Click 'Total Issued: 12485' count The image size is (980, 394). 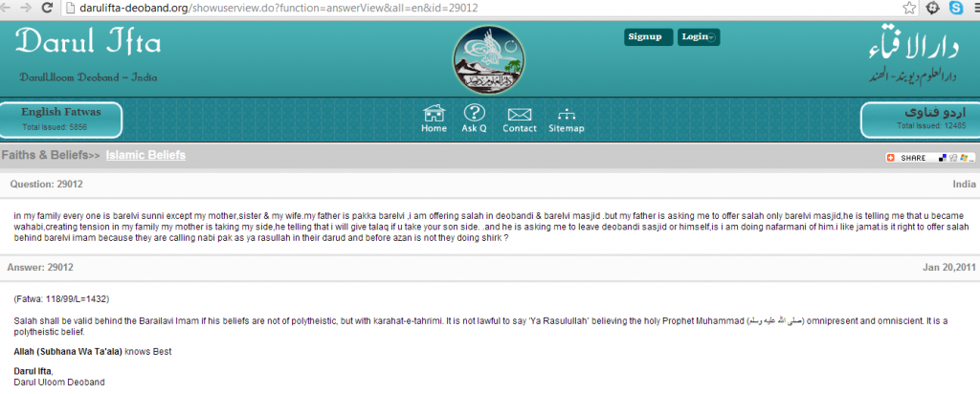[x=931, y=125]
